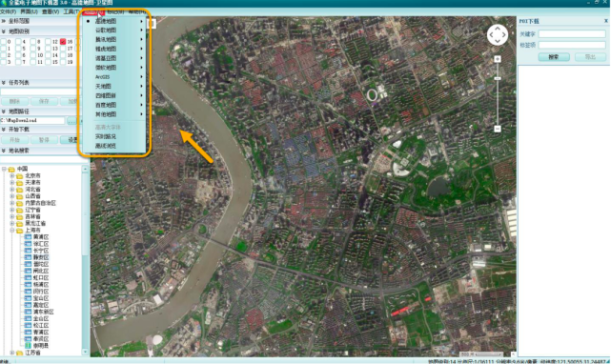The image size is (611, 364).
Task: Click the map icon beside 宝山区
Action: pos(28,298)
